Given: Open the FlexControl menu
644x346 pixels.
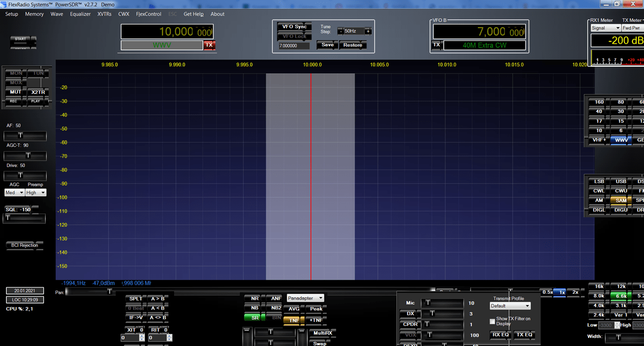Looking at the screenshot, I should (x=148, y=14).
